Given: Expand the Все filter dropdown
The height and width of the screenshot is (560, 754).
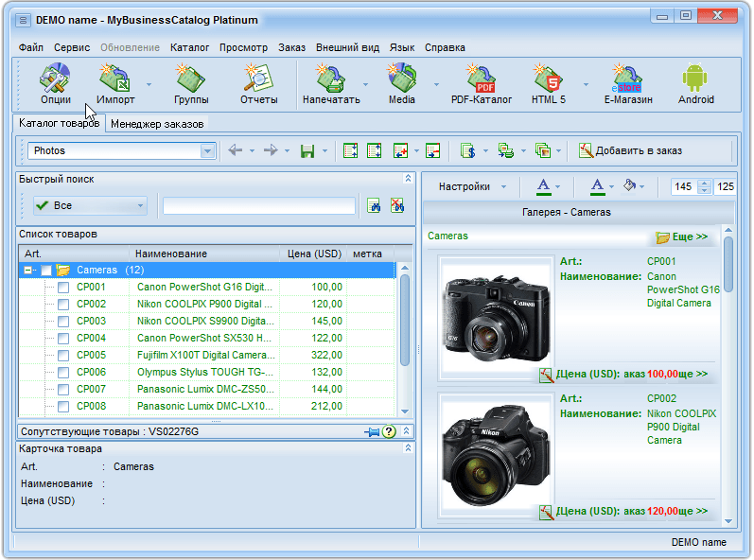Looking at the screenshot, I should coord(140,205).
